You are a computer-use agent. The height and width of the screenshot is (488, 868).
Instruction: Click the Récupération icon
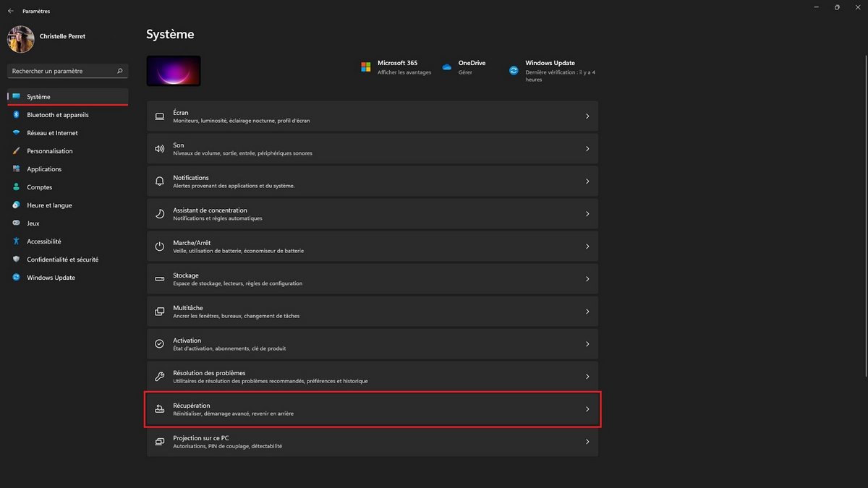(160, 409)
